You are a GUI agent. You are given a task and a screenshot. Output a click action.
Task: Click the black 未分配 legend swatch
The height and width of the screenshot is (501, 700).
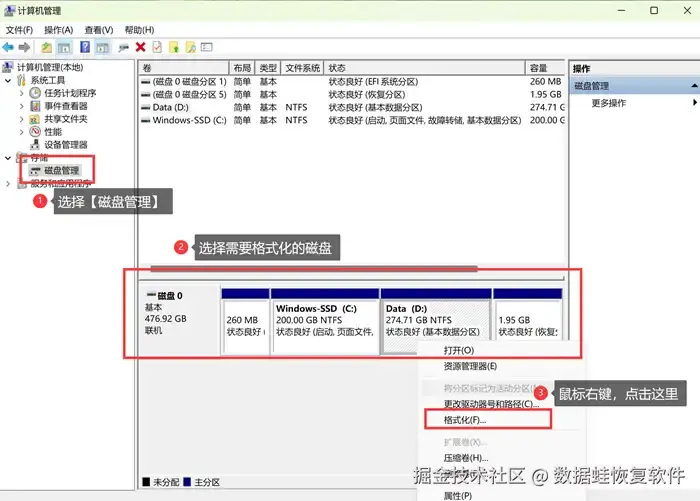pos(146,482)
